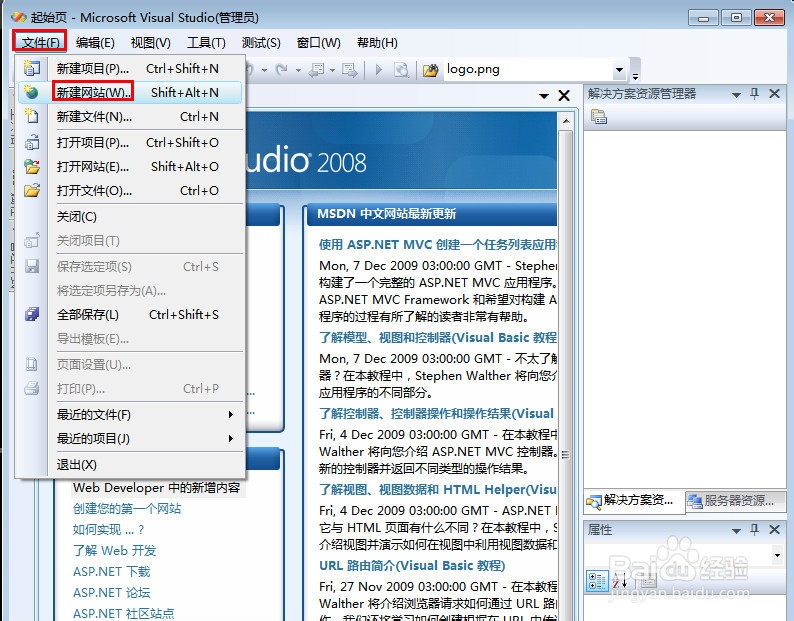Open toolbar options overflow arrow

click(x=635, y=76)
